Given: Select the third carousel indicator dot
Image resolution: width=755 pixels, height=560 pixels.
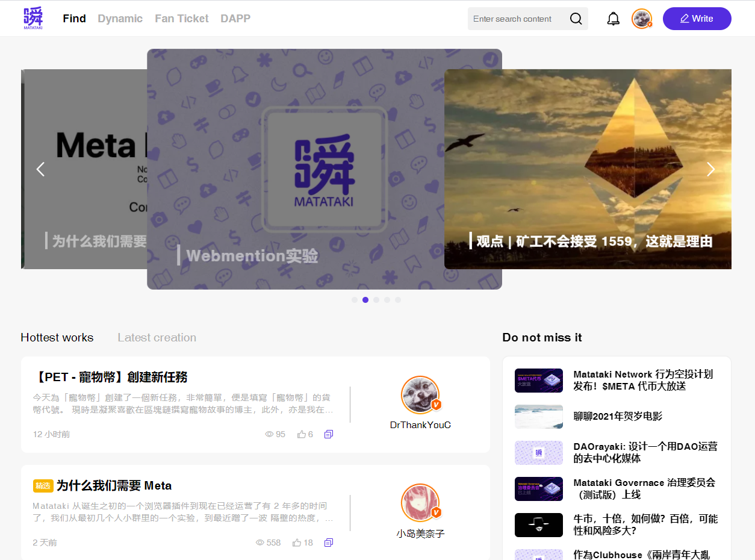Looking at the screenshot, I should coord(376,300).
